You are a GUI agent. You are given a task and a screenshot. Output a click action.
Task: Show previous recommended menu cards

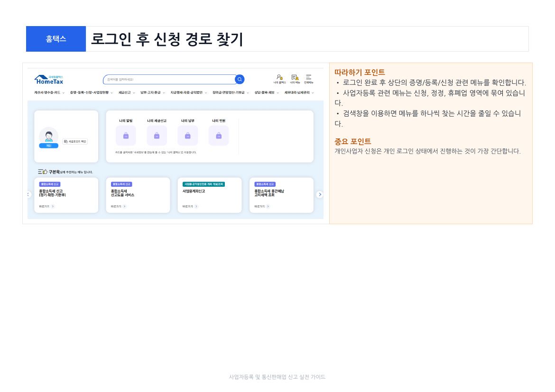click(x=28, y=194)
